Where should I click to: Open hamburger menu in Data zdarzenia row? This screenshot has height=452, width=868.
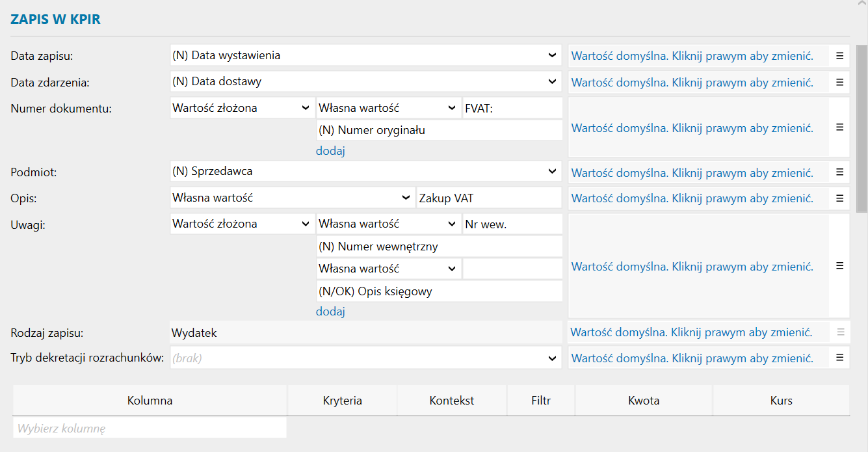[839, 83]
